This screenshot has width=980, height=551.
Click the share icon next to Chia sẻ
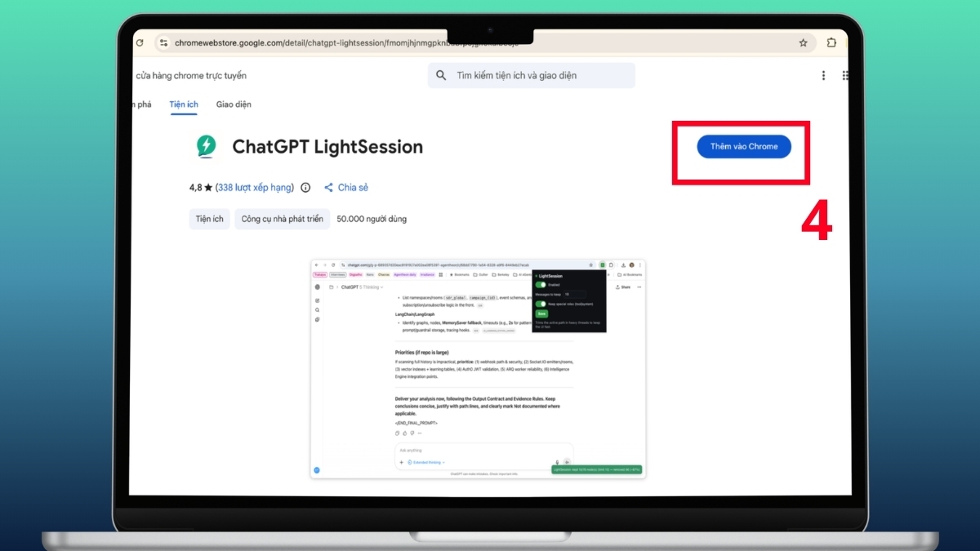(330, 187)
